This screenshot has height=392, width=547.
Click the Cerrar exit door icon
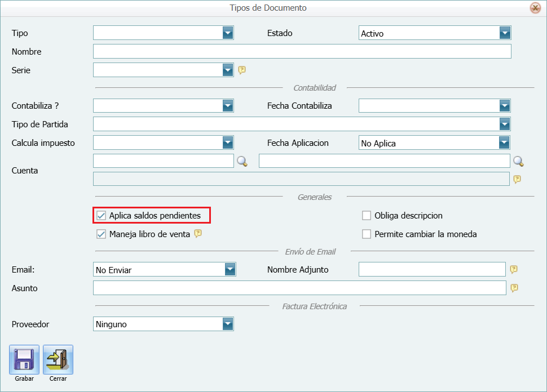tap(58, 359)
